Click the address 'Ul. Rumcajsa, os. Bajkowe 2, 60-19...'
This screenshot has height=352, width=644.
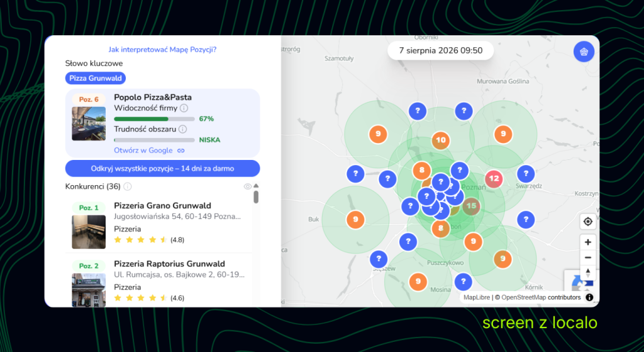pyautogui.click(x=179, y=275)
